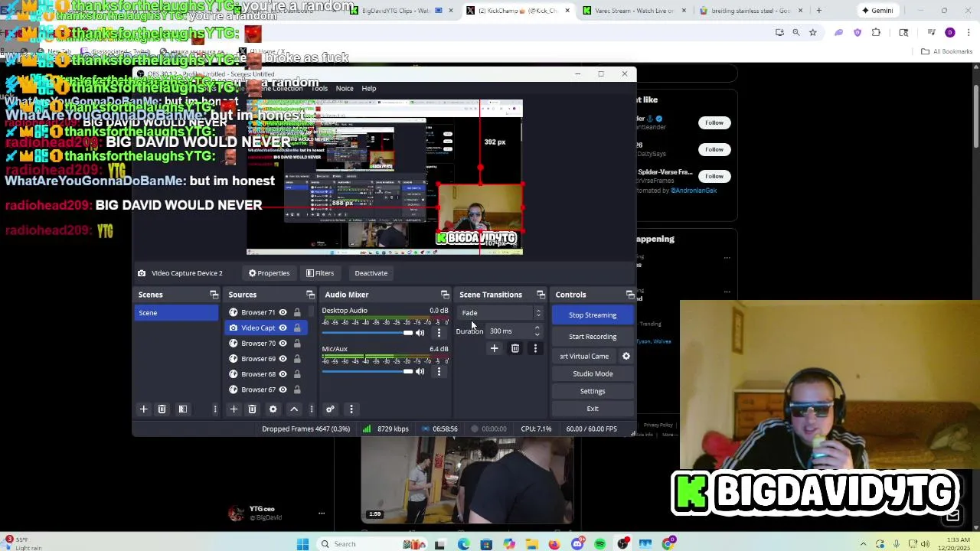Add a new source with plus icon
Screen dimensions: 980x551
(234, 409)
